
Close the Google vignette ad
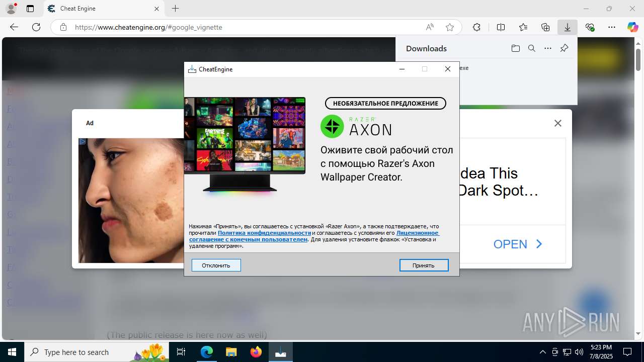click(x=557, y=123)
